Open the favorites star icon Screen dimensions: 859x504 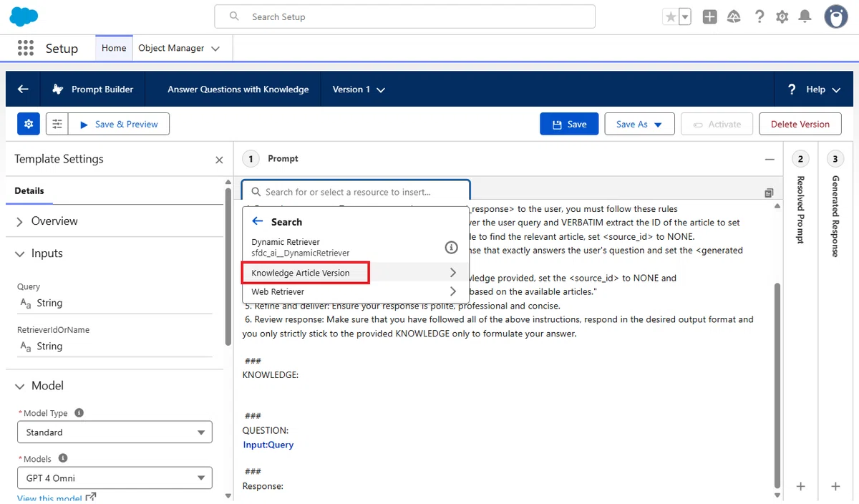(671, 17)
